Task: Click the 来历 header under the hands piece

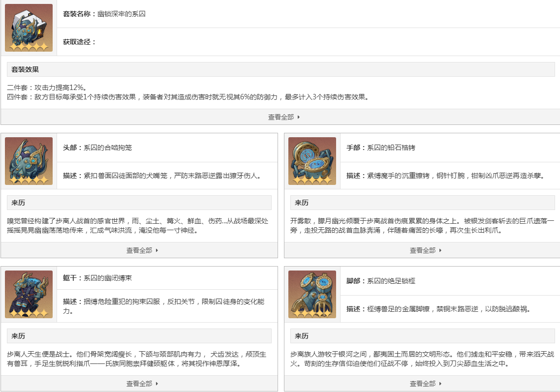Action: (x=302, y=202)
